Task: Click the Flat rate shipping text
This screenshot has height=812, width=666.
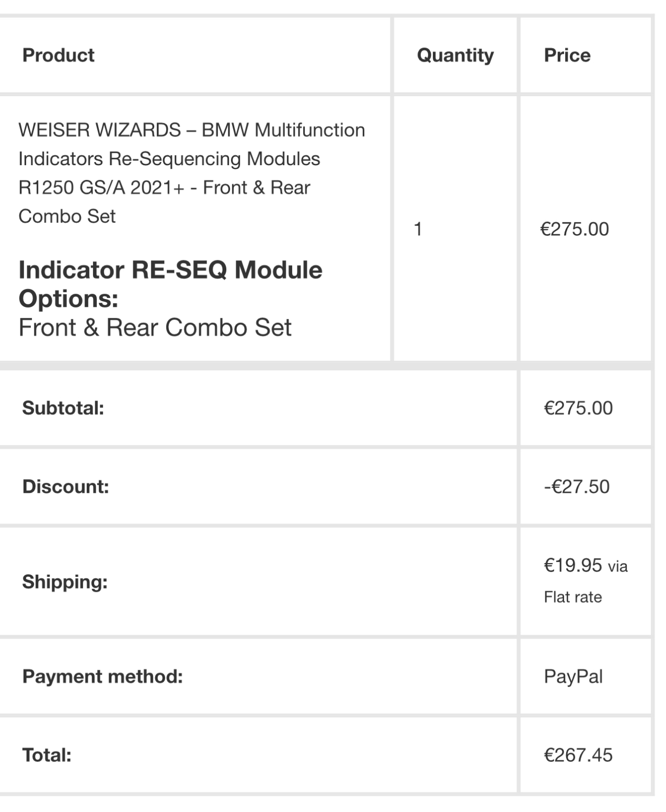Action: [x=572, y=597]
